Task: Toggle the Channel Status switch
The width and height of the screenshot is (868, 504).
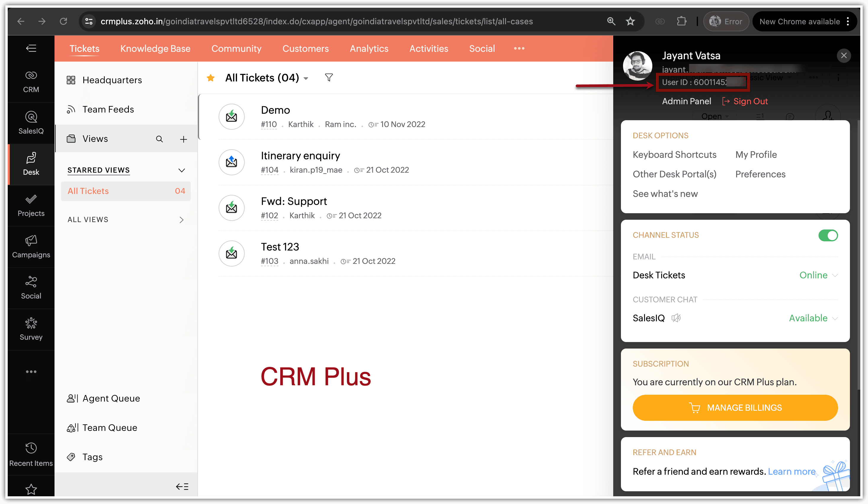Action: click(828, 235)
